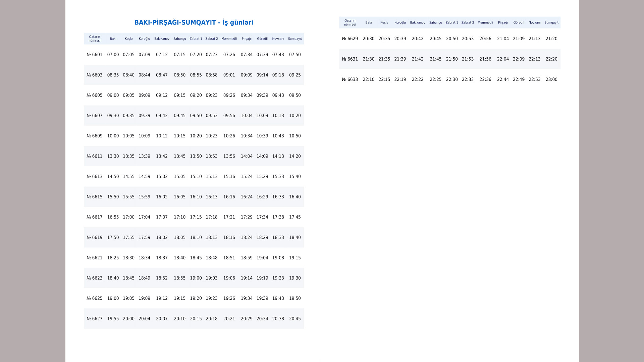Image resolution: width=644 pixels, height=362 pixels.
Task: Click 17:10 Sabunçu time of train 6617
Action: pos(179,217)
